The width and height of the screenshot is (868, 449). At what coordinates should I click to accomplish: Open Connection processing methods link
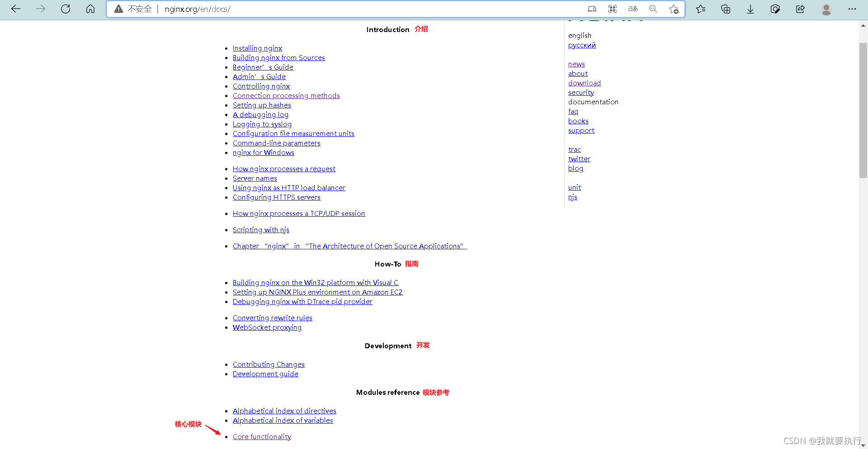click(x=286, y=96)
